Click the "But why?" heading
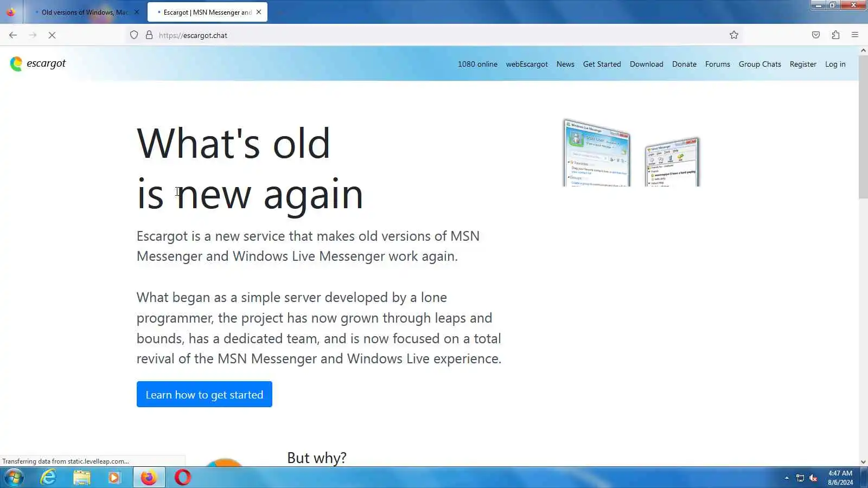Viewport: 868px width, 488px height. click(317, 458)
